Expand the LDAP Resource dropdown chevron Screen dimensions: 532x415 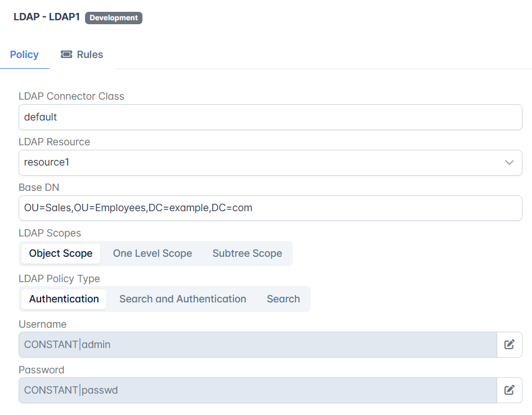pyautogui.click(x=509, y=163)
